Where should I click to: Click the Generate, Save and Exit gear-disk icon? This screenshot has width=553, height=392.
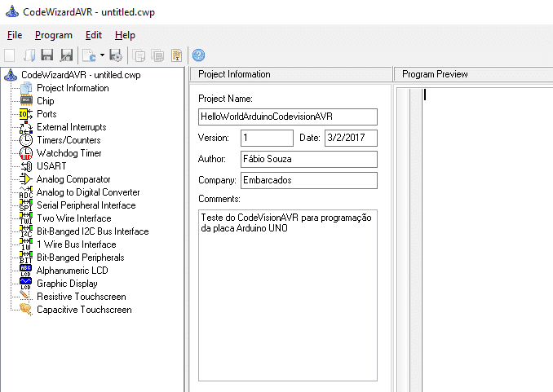pyautogui.click(x=116, y=55)
